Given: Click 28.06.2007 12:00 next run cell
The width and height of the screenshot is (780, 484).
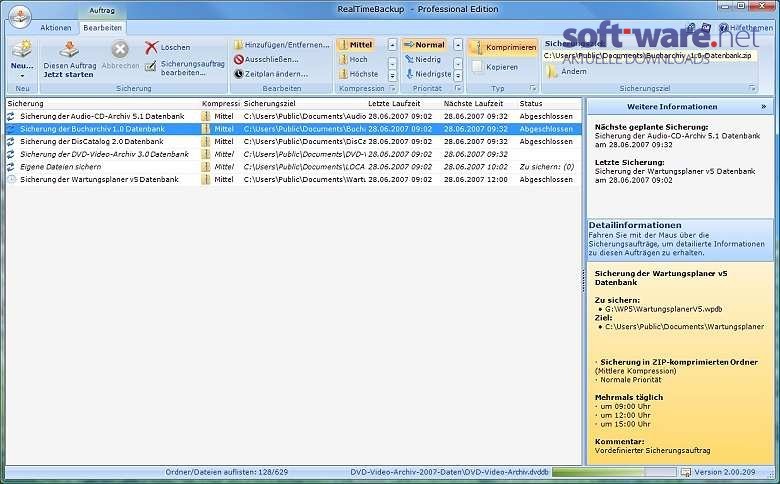Looking at the screenshot, I should [x=476, y=179].
